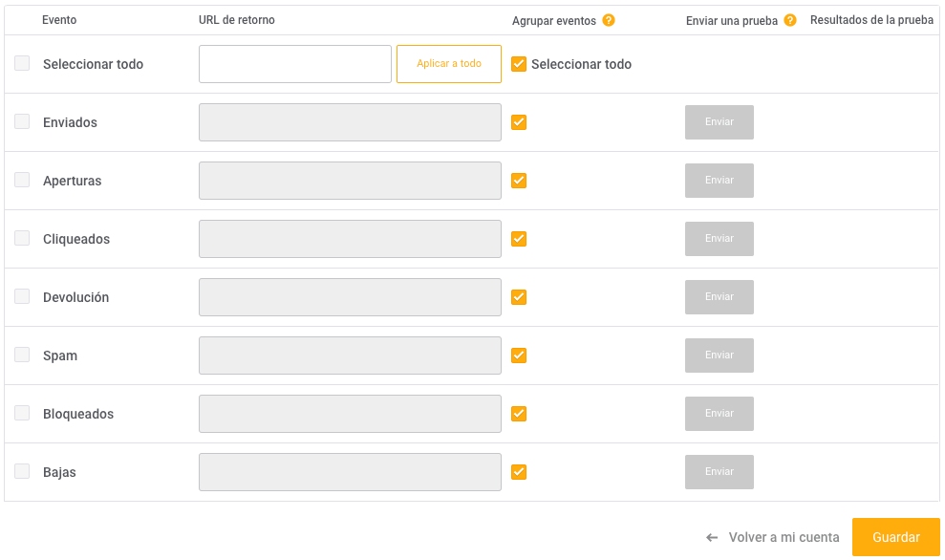Uncheck group events for Aperturas row
The height and width of the screenshot is (560, 945).
point(519,181)
